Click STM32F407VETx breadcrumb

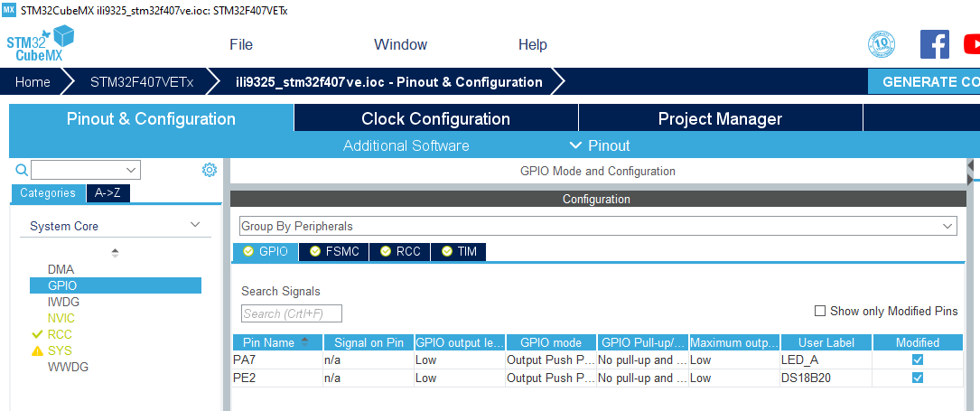click(x=142, y=82)
